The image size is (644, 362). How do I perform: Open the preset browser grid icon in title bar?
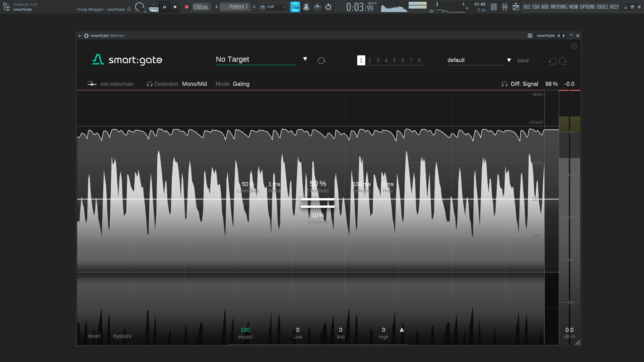pos(530,36)
